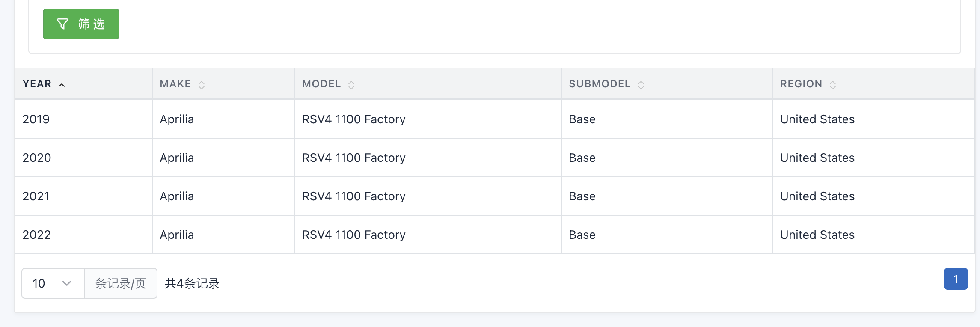Expand records-per-page chevron arrow
The image size is (980, 327).
66,283
